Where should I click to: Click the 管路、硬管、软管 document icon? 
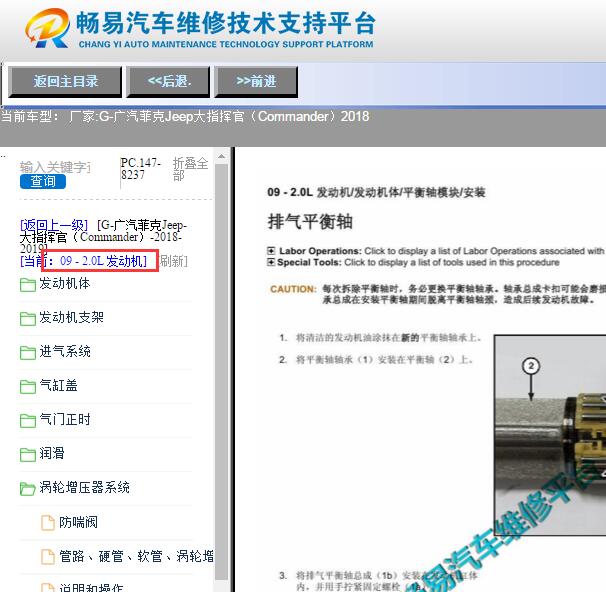click(x=48, y=557)
